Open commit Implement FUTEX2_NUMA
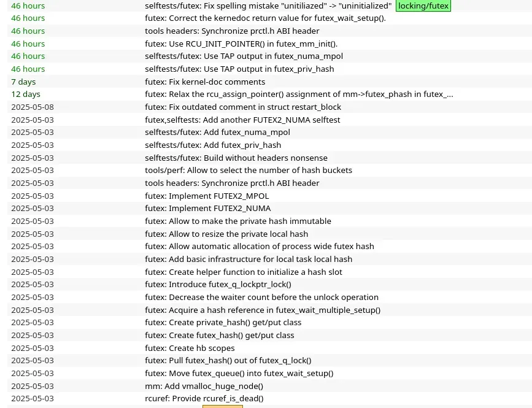 pyautogui.click(x=207, y=208)
